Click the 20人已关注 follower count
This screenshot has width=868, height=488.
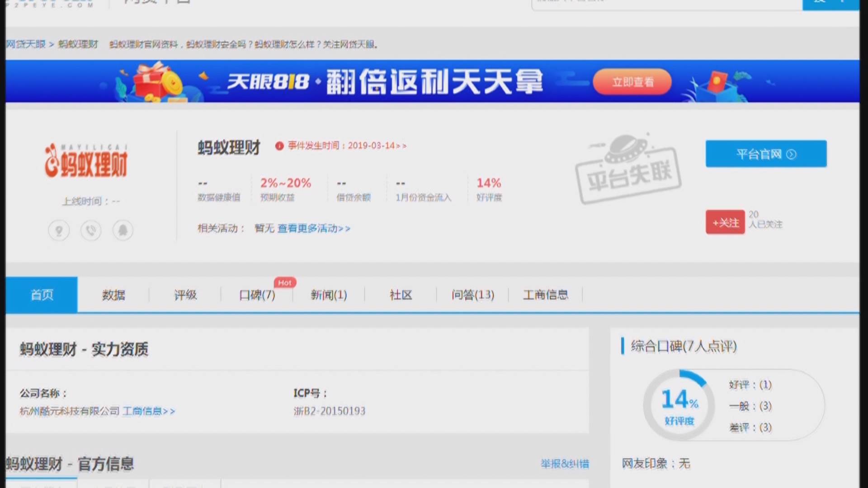tap(765, 219)
